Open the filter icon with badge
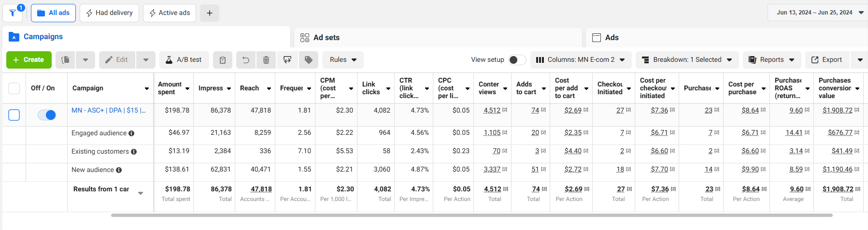The width and height of the screenshot is (868, 230). pyautogui.click(x=13, y=13)
